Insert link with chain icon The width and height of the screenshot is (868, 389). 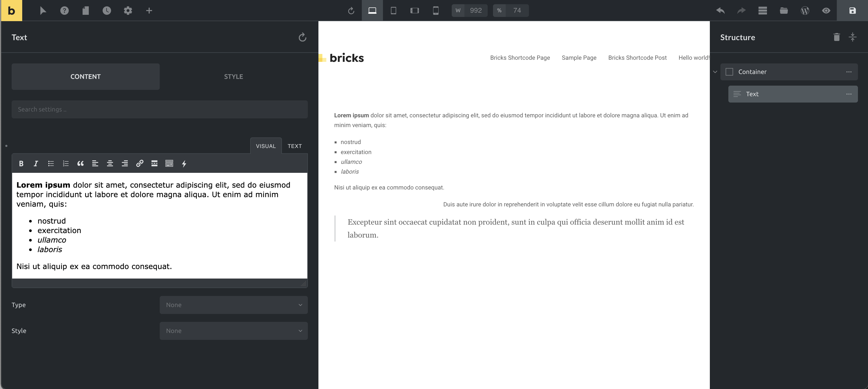point(139,163)
